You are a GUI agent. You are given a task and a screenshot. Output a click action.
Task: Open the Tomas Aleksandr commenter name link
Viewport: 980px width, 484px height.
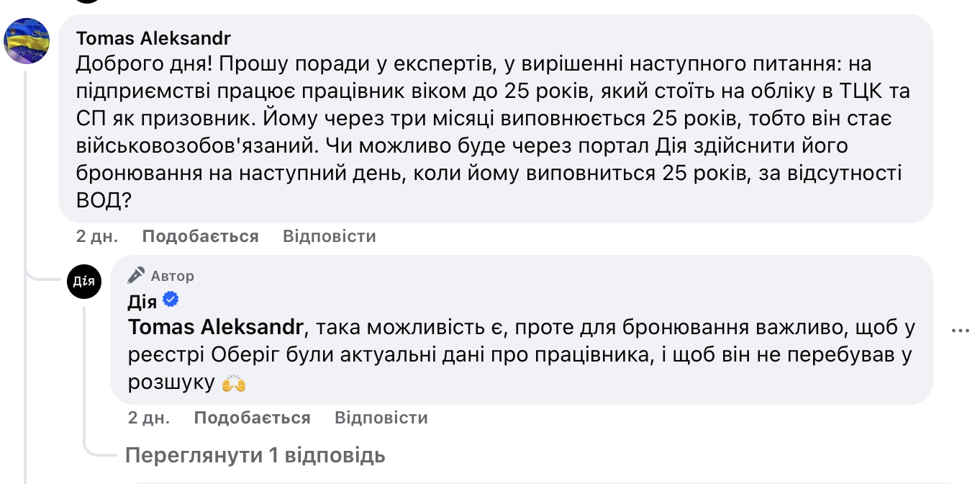click(153, 37)
